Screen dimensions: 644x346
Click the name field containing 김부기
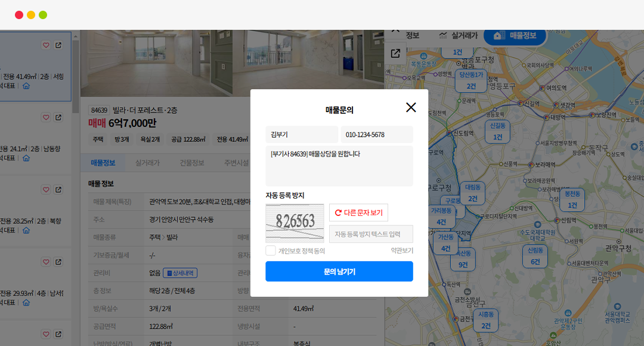pos(301,135)
